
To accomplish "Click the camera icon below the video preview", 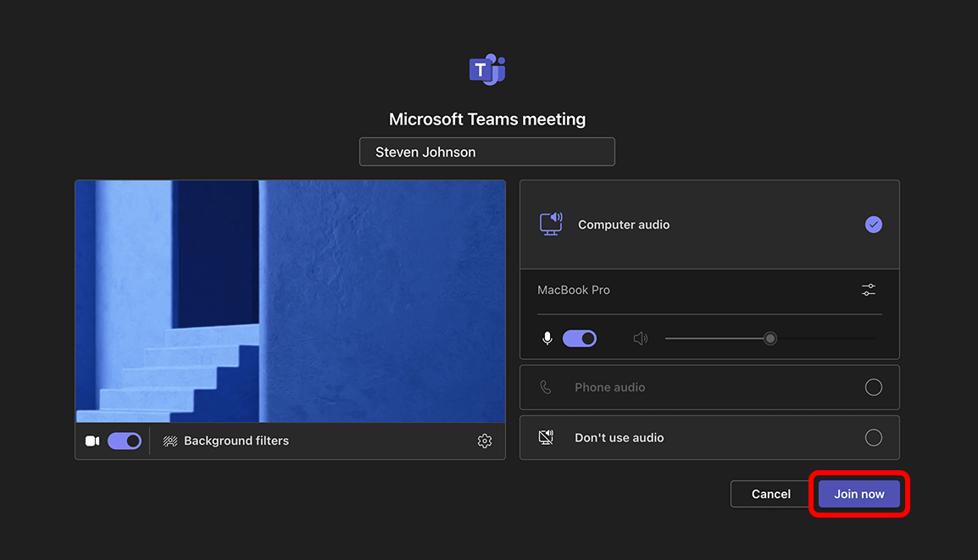I will click(x=92, y=441).
